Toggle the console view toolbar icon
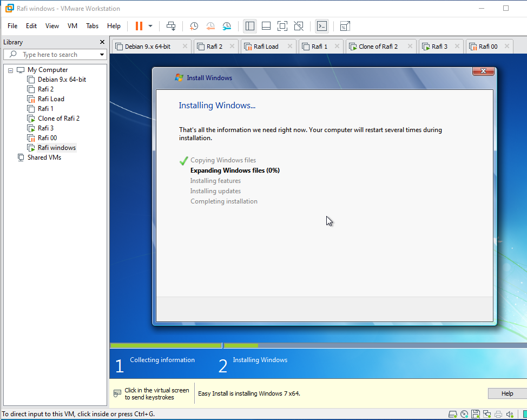527x420 pixels. pos(322,26)
